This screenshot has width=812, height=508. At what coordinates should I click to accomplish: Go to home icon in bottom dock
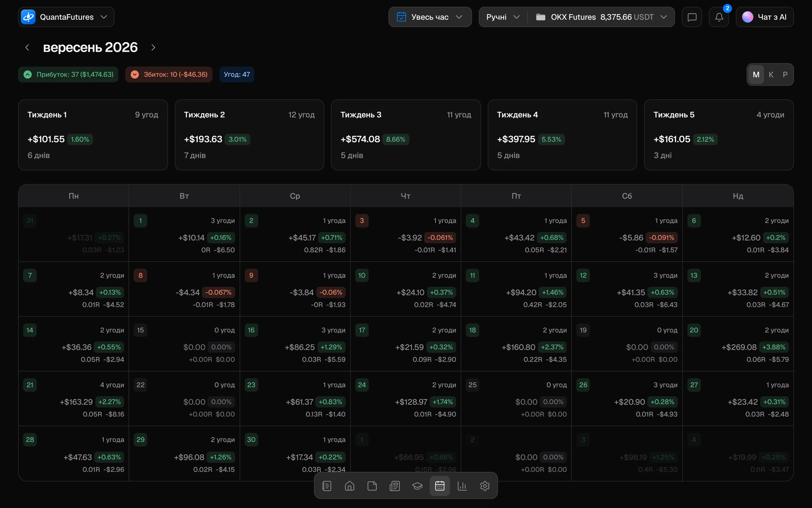click(x=349, y=486)
